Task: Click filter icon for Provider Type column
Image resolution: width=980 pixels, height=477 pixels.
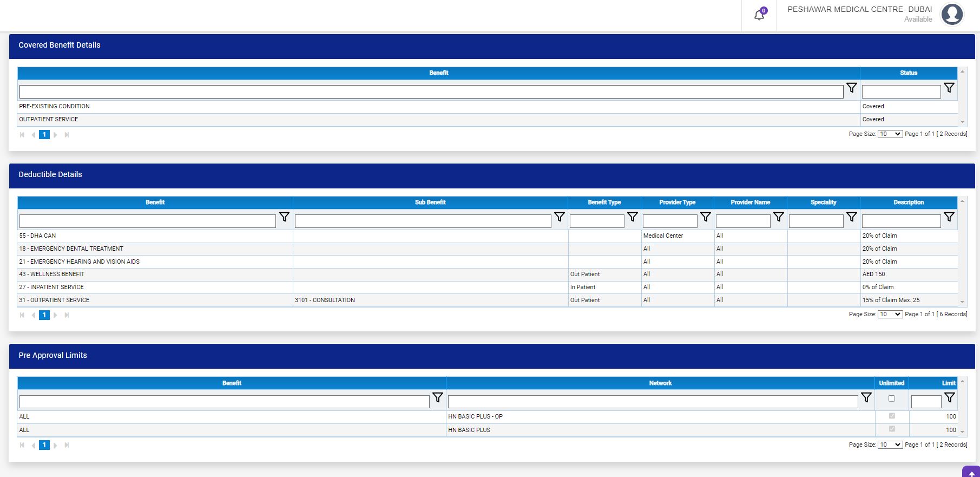Action: coord(705,217)
